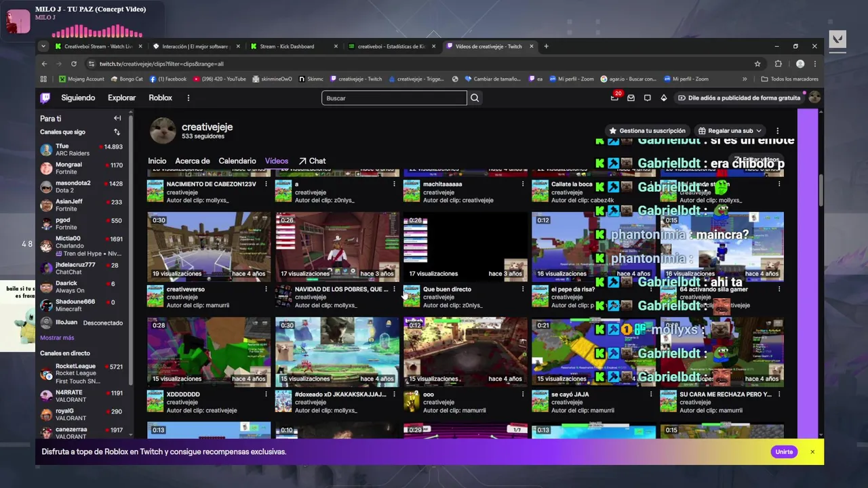The width and height of the screenshot is (868, 488).
Task: Open RocketLeague live channel in sidebar
Action: [x=81, y=373]
